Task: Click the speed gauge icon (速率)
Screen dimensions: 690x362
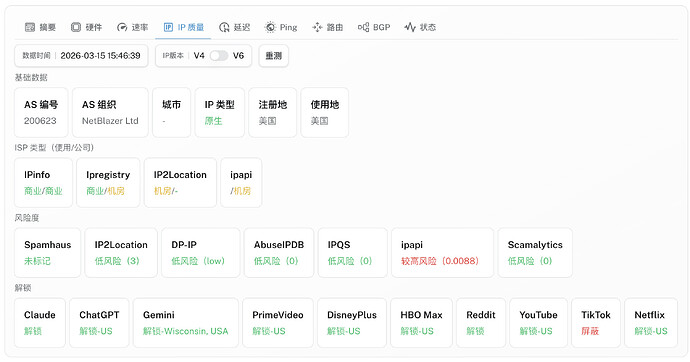Action: point(122,27)
